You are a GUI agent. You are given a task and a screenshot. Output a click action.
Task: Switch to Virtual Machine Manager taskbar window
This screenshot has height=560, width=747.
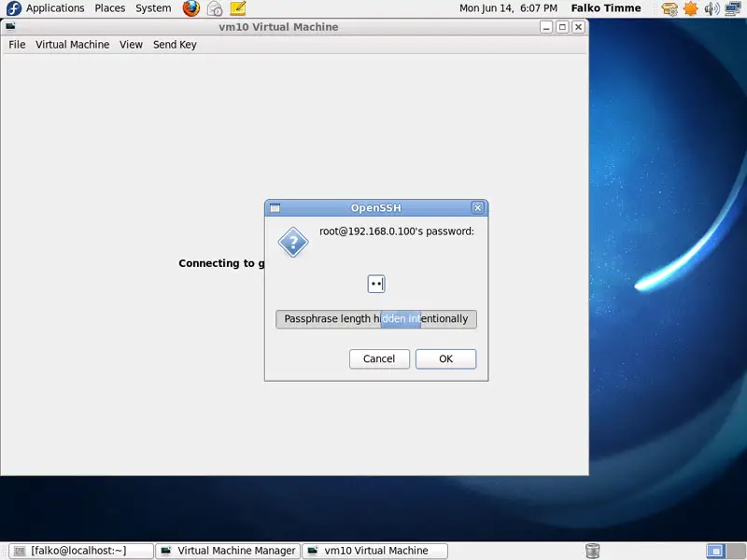point(229,551)
